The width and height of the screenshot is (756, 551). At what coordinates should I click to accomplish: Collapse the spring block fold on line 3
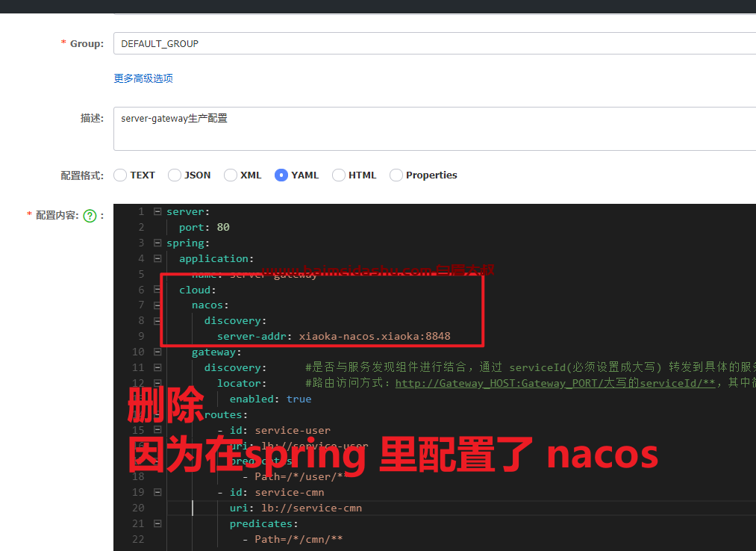coord(157,243)
